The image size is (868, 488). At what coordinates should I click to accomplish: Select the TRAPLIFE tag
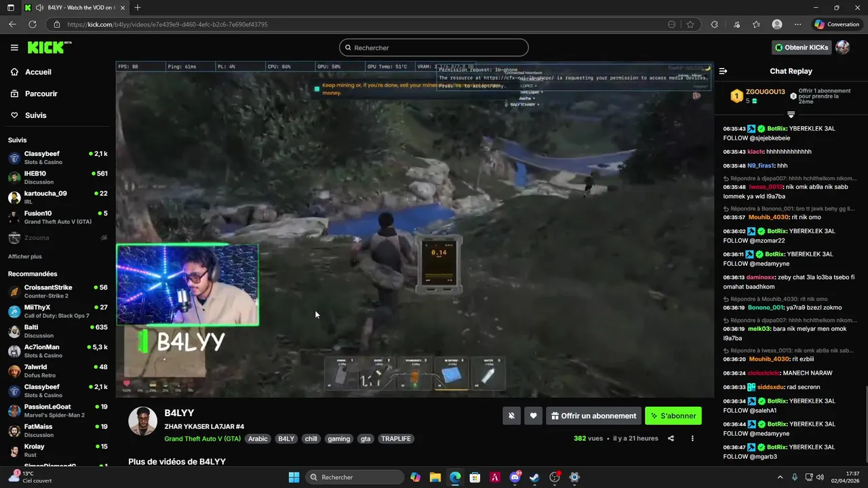point(396,439)
